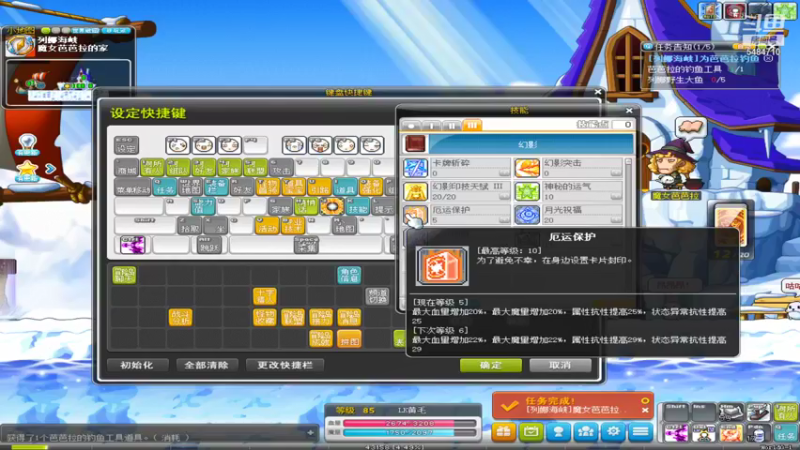Raise 幻影突击 skill level button

point(616,173)
